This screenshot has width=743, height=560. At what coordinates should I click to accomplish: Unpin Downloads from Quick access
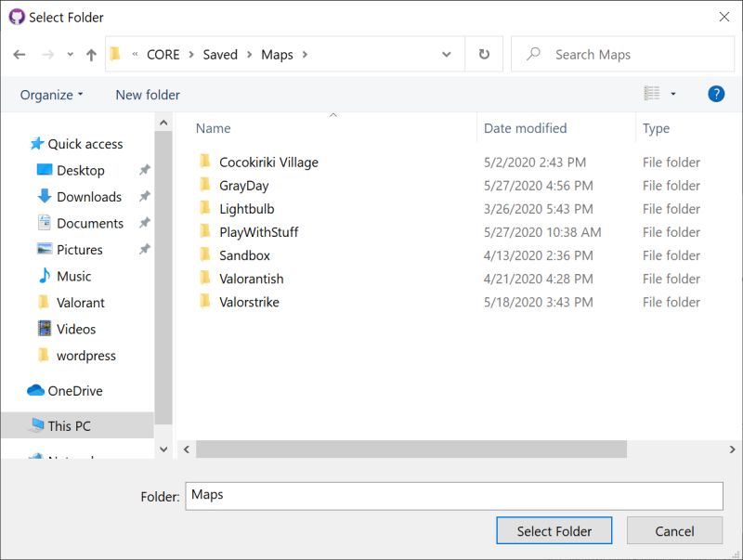[x=144, y=197]
